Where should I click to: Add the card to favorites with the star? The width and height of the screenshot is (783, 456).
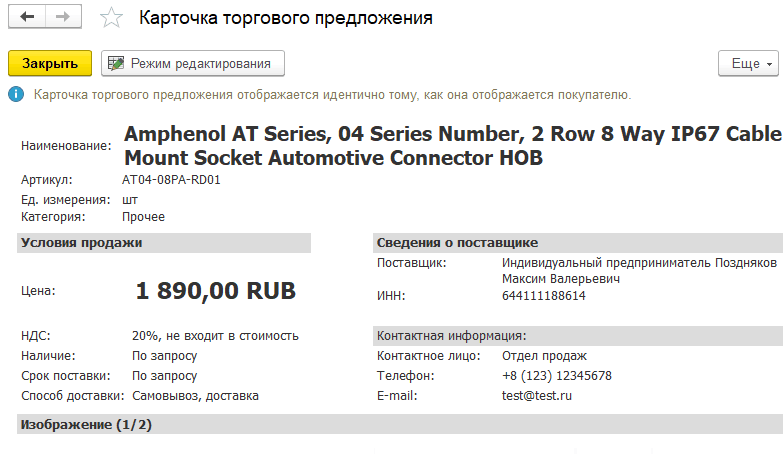pos(112,19)
